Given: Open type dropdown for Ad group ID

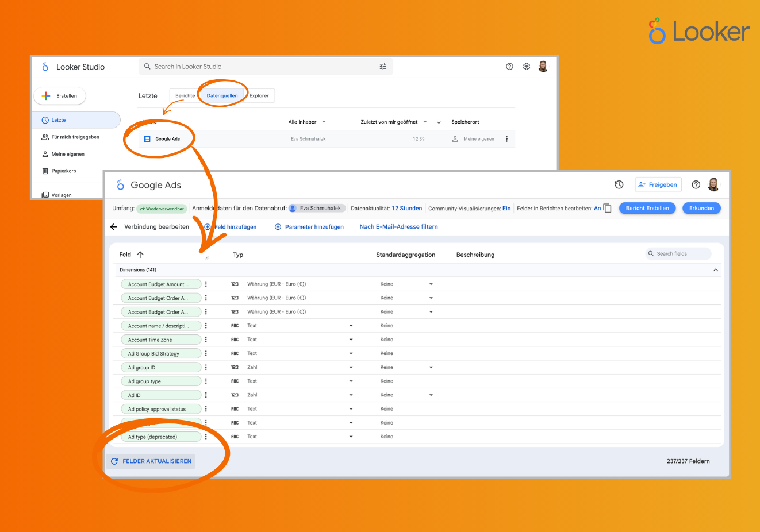Looking at the screenshot, I should coord(351,367).
